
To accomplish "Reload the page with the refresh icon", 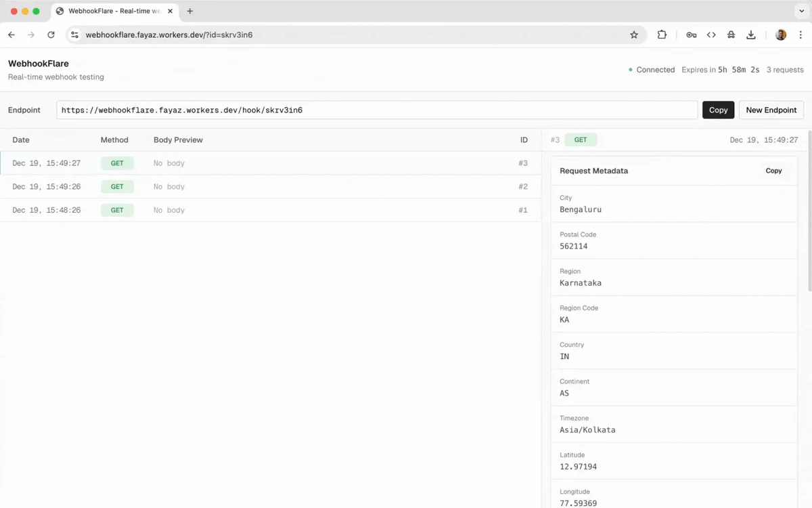I will pos(51,35).
